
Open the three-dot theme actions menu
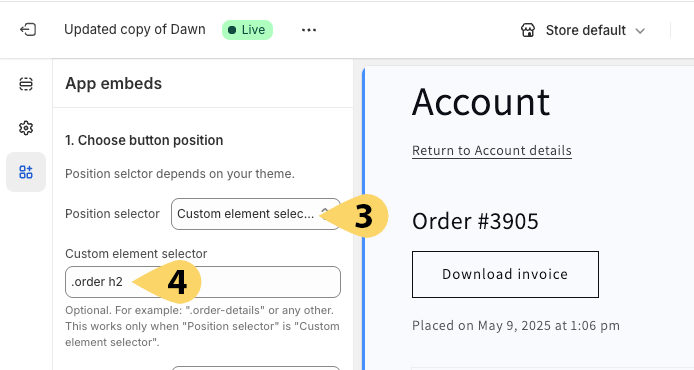click(x=308, y=30)
